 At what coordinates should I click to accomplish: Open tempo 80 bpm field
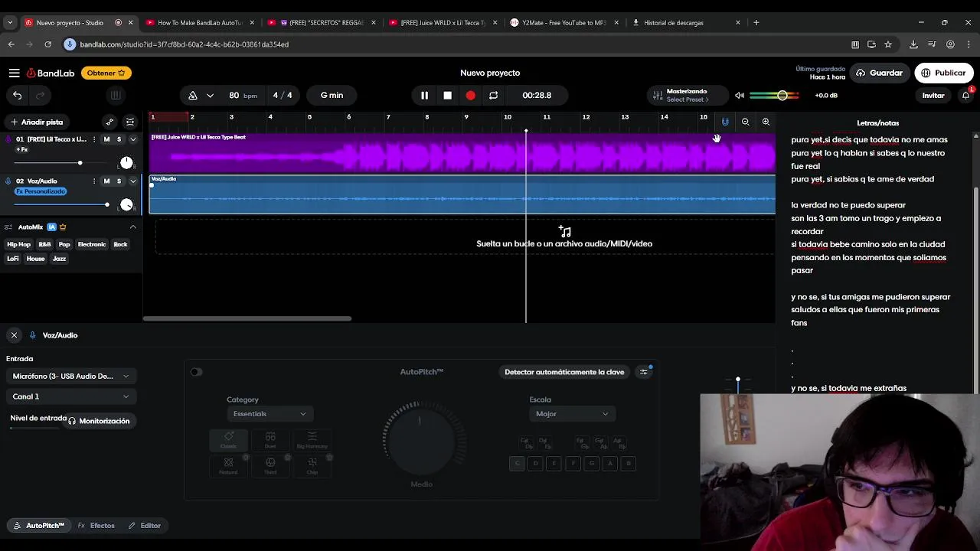click(x=243, y=96)
